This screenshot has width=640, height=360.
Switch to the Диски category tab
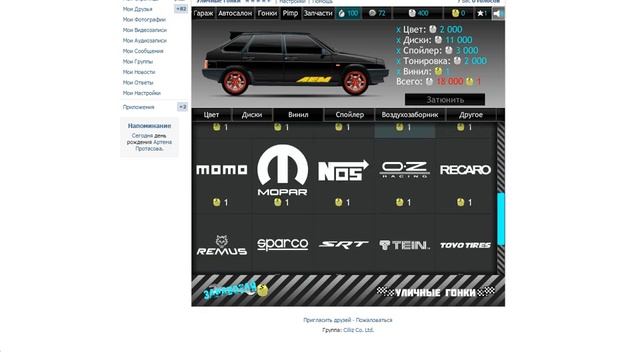252,115
